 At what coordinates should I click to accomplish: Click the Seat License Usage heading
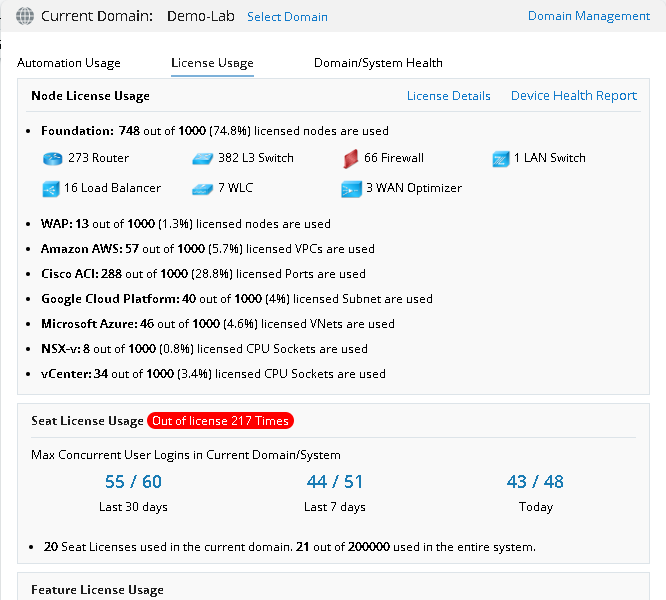pos(87,421)
